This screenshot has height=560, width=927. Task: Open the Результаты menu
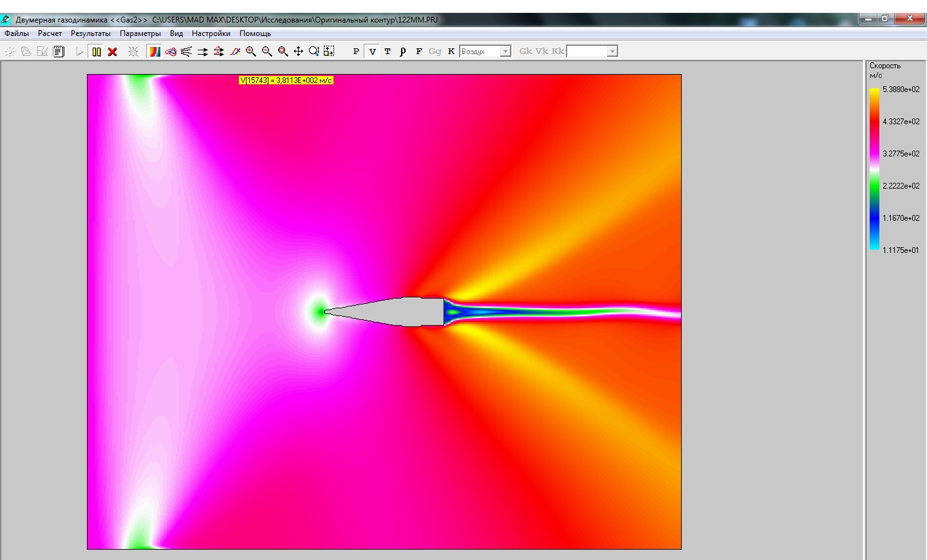tap(90, 33)
